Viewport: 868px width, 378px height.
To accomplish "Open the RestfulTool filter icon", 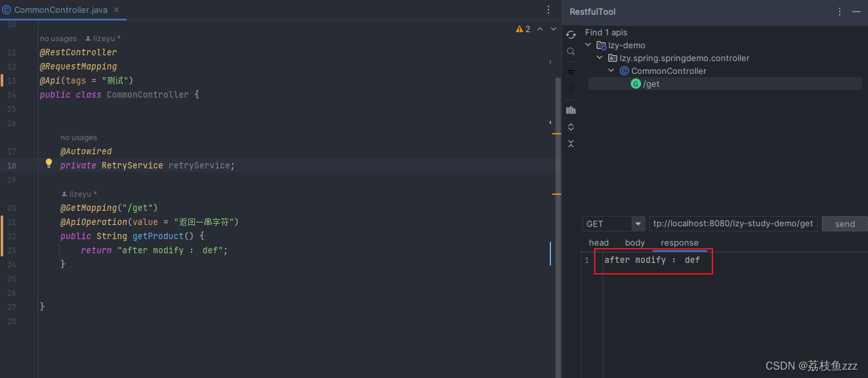I will pos(571,73).
